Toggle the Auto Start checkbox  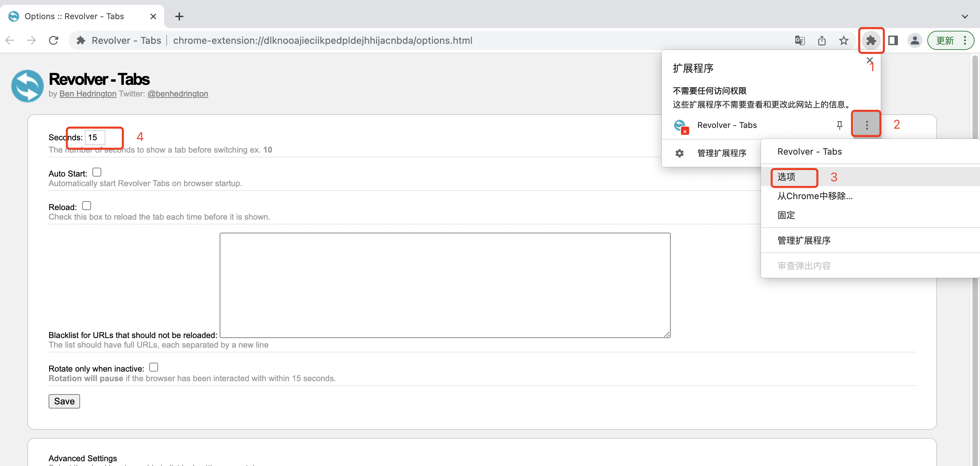coord(97,172)
